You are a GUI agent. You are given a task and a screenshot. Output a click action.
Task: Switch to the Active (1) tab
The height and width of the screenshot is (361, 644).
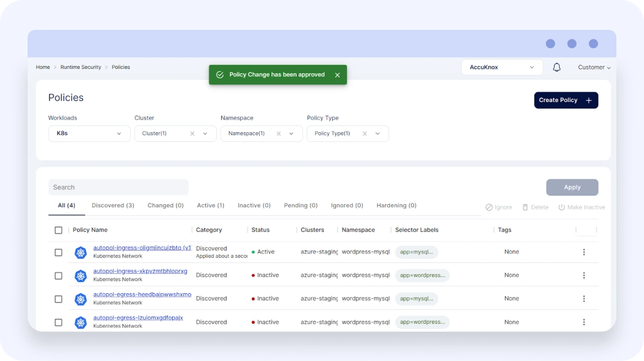[x=211, y=205]
